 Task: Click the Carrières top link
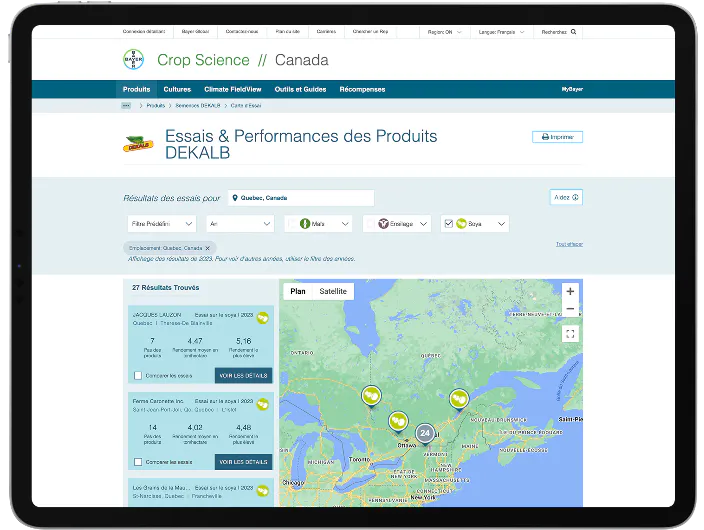(x=326, y=31)
